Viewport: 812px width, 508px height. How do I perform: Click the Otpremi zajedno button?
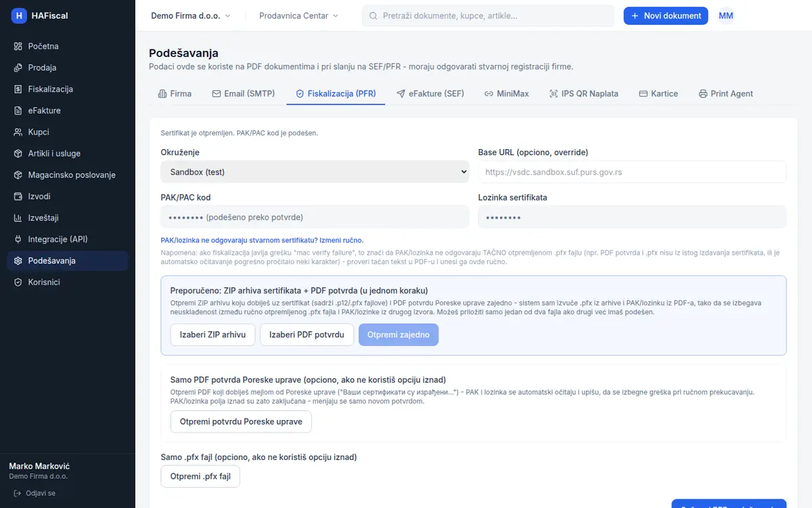[399, 335]
